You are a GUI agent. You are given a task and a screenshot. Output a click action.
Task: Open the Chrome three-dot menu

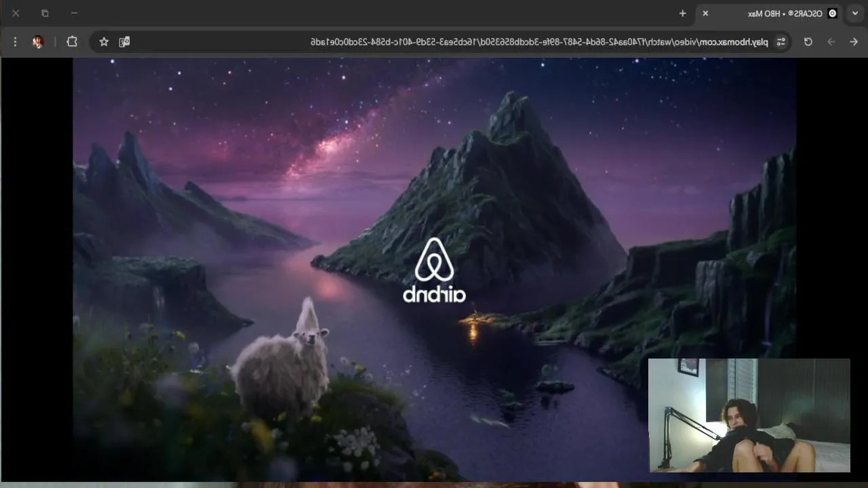[15, 42]
